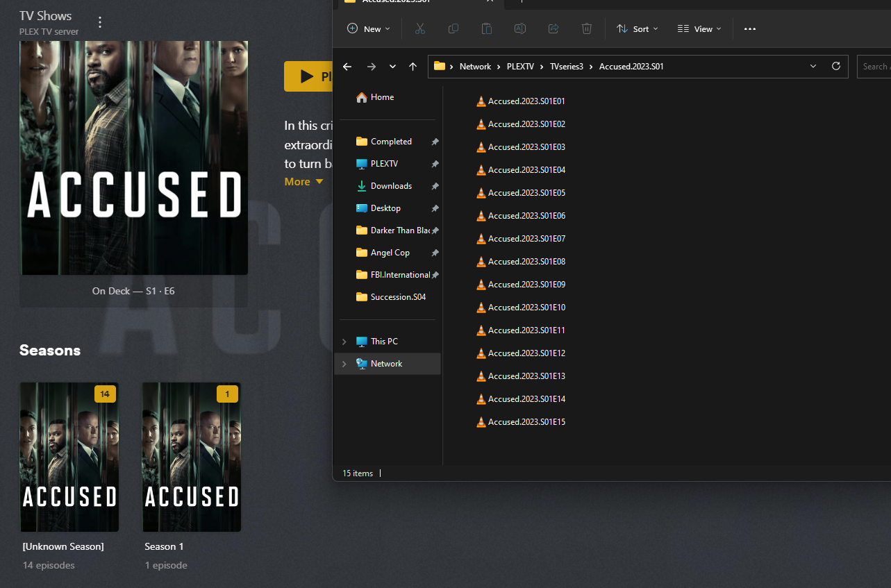
Task: Open the View dropdown menu
Action: click(x=699, y=28)
